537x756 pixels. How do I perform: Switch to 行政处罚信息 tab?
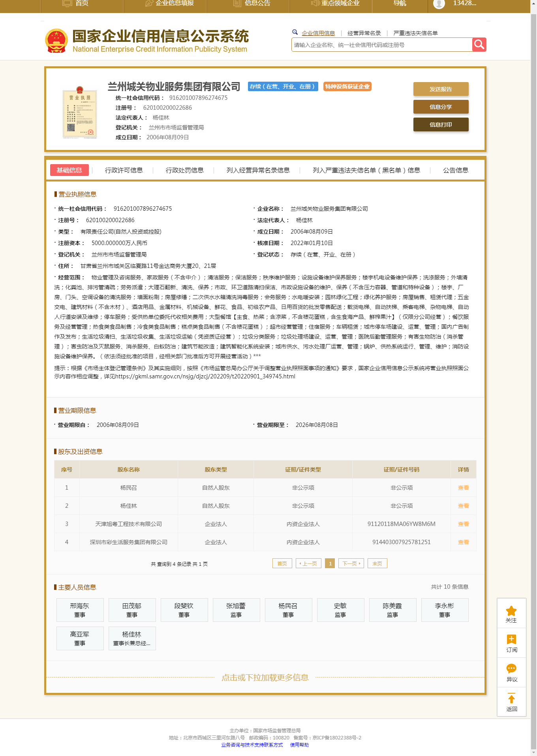[184, 170]
